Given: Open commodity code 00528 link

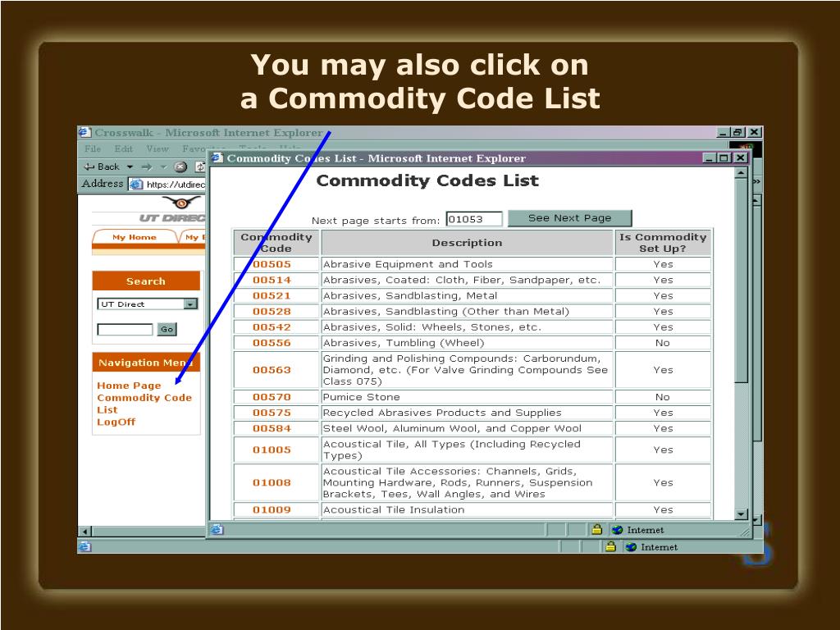Looking at the screenshot, I should click(x=272, y=311).
